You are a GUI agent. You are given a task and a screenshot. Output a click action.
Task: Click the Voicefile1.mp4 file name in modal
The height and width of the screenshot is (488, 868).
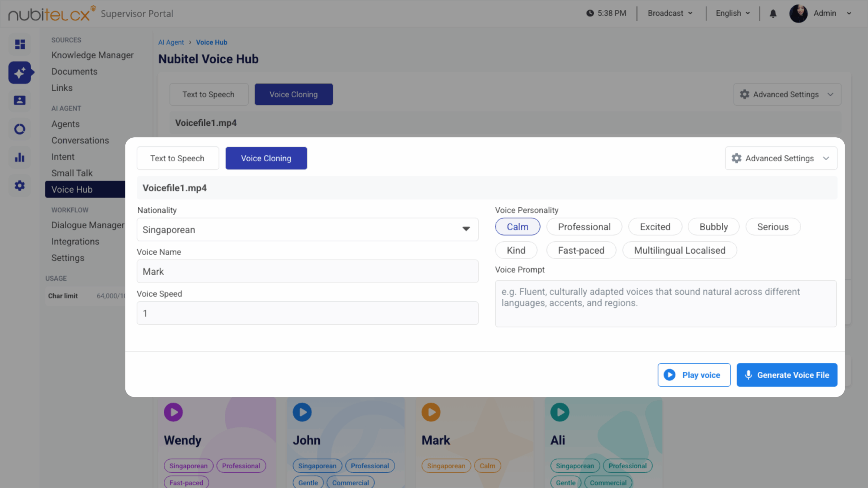pos(175,188)
